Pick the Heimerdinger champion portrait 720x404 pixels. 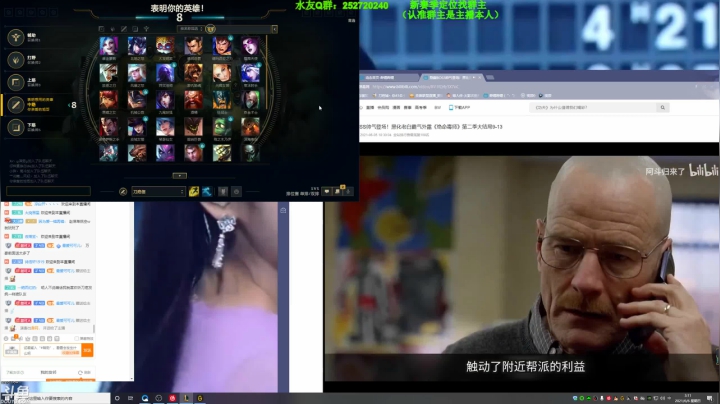pyautogui.click(x=165, y=46)
